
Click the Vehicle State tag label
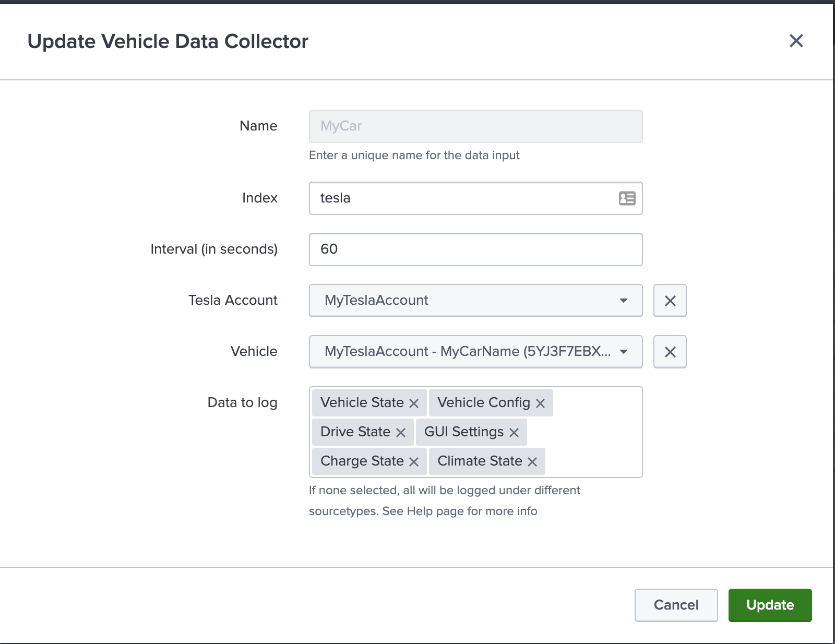point(362,402)
